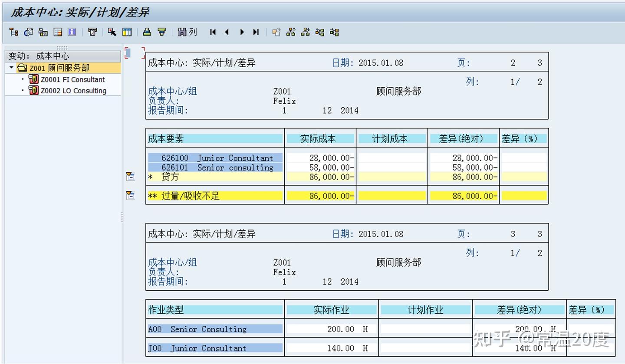Open the report layout icon
The image size is (625, 364).
[x=58, y=32]
